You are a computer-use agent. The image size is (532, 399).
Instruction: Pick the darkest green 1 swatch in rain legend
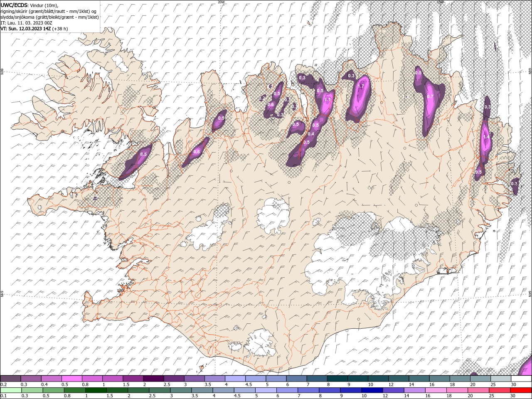96,390
